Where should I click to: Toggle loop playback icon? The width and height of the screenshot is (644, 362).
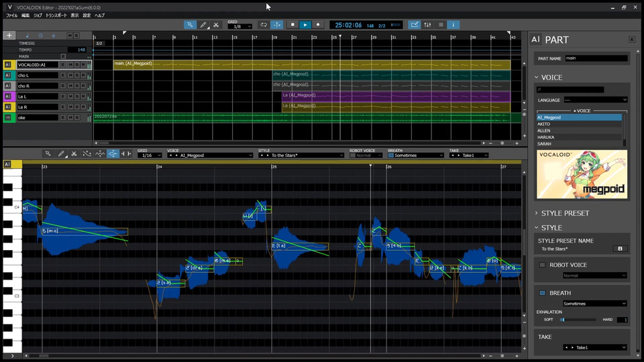tap(264, 25)
